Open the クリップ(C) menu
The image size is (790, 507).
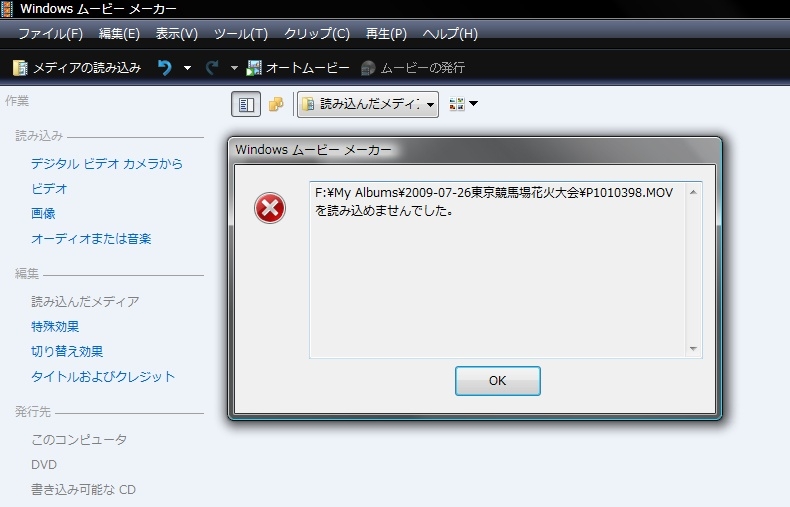pos(317,34)
